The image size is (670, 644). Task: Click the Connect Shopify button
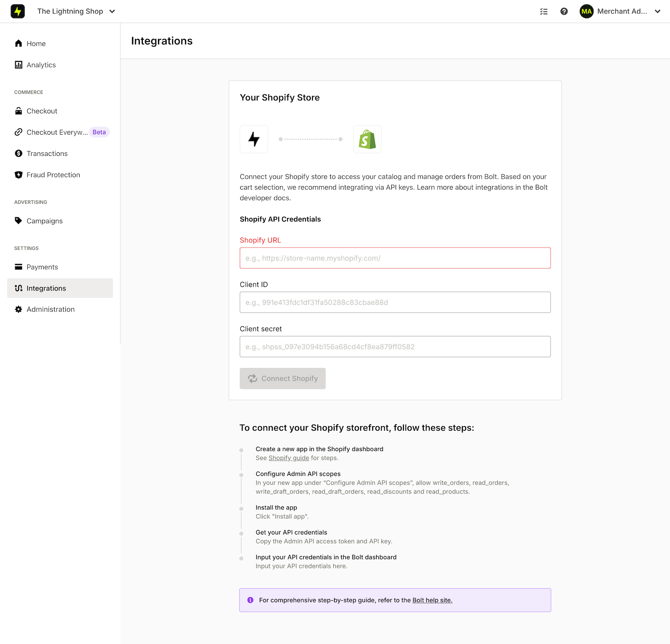(283, 379)
